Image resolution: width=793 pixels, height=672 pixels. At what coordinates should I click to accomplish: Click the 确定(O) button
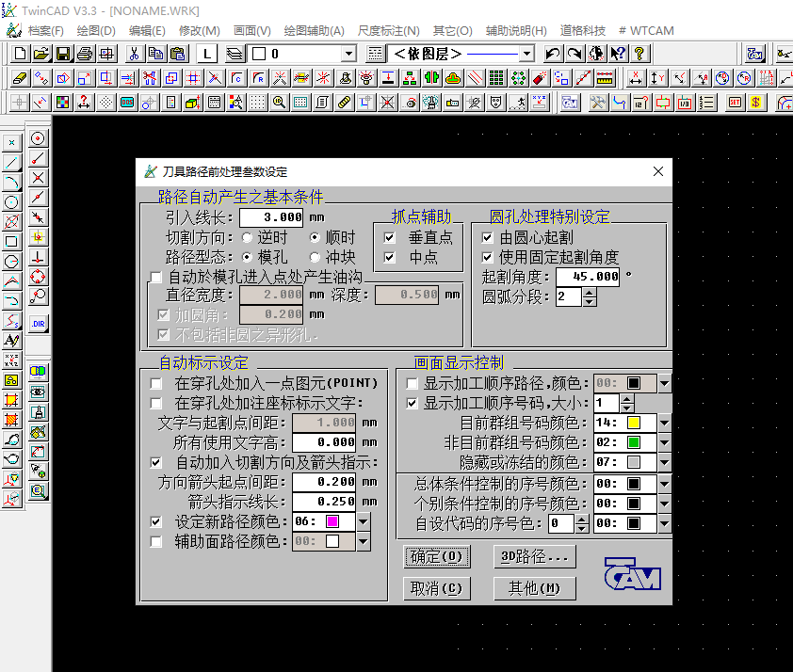click(x=437, y=556)
